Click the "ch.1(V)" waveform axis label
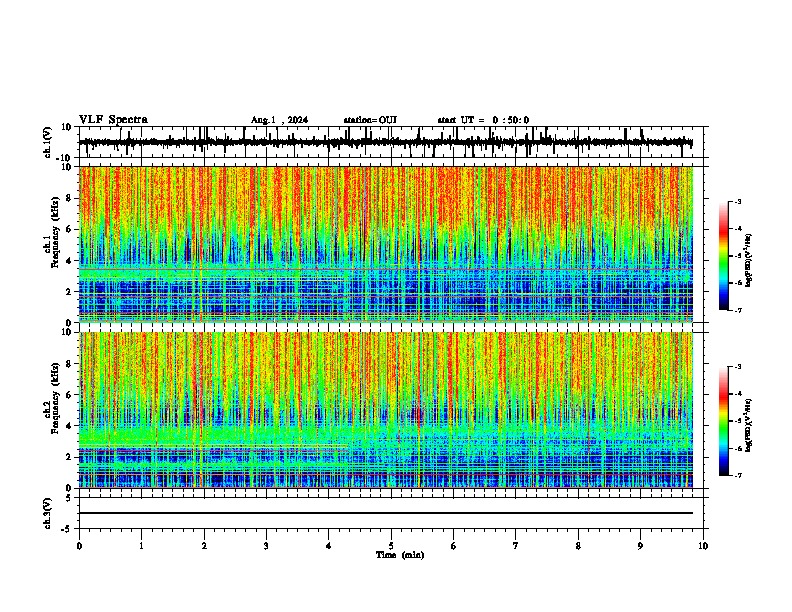Screen dimensions: 792x612 tap(48, 142)
